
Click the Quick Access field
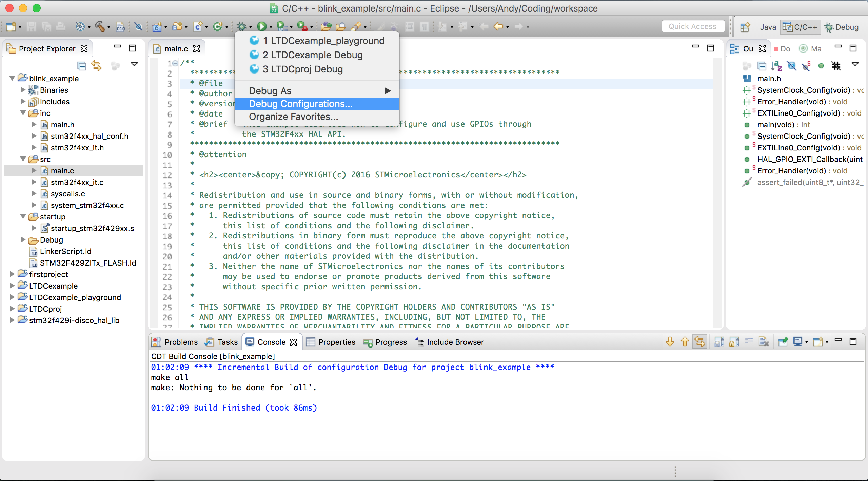[x=693, y=26]
